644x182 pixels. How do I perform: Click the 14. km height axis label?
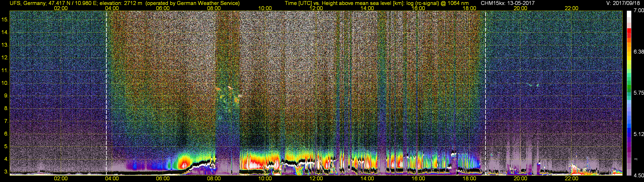point(5,32)
